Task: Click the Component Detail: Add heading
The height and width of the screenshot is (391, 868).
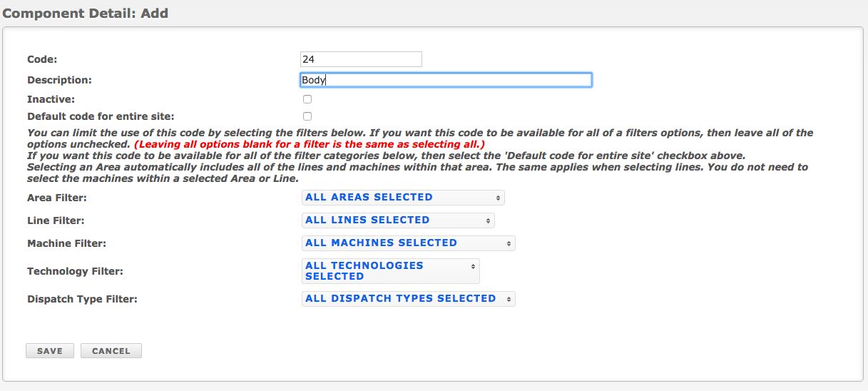Action: coord(86,13)
